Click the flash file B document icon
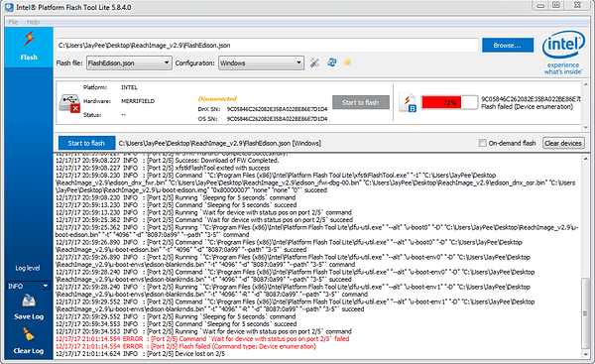Screen dimensions: 595x364 408,102
